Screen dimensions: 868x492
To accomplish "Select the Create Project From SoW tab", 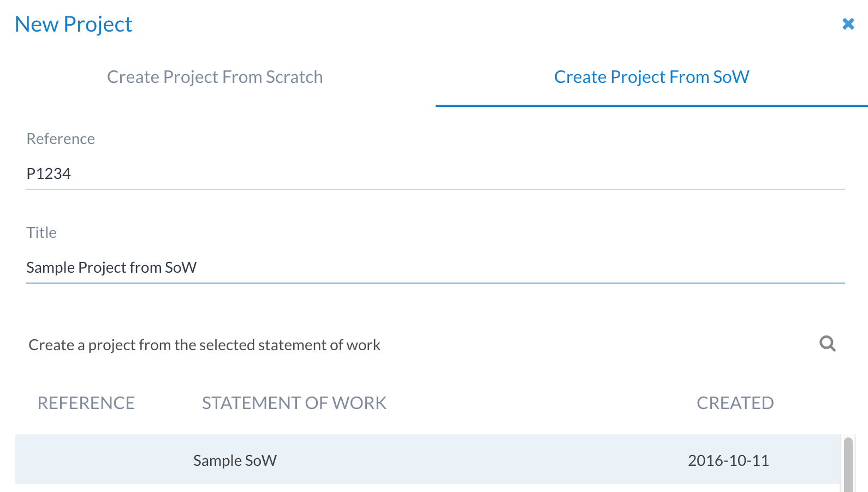I will tap(651, 77).
